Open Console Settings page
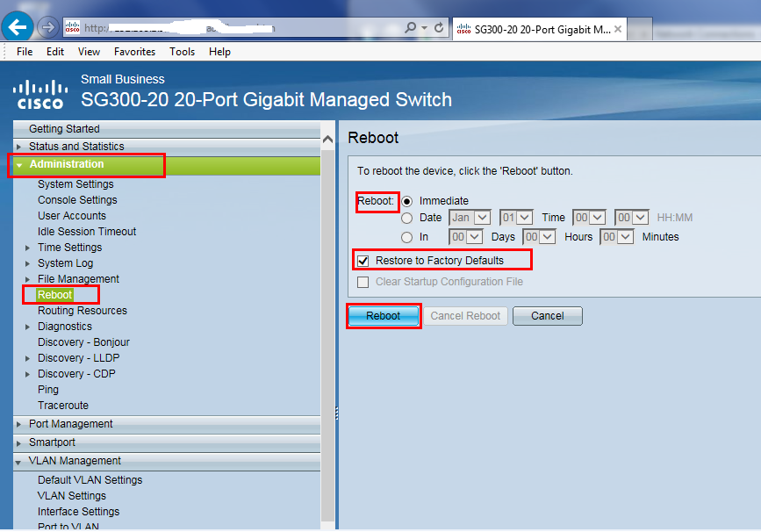This screenshot has height=532, width=761. (77, 200)
